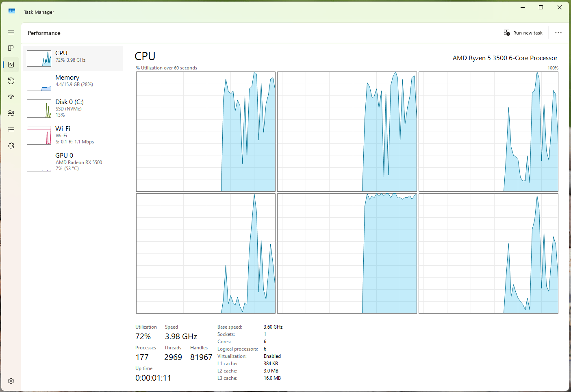Open Task Manager Settings gear

[x=11, y=381]
